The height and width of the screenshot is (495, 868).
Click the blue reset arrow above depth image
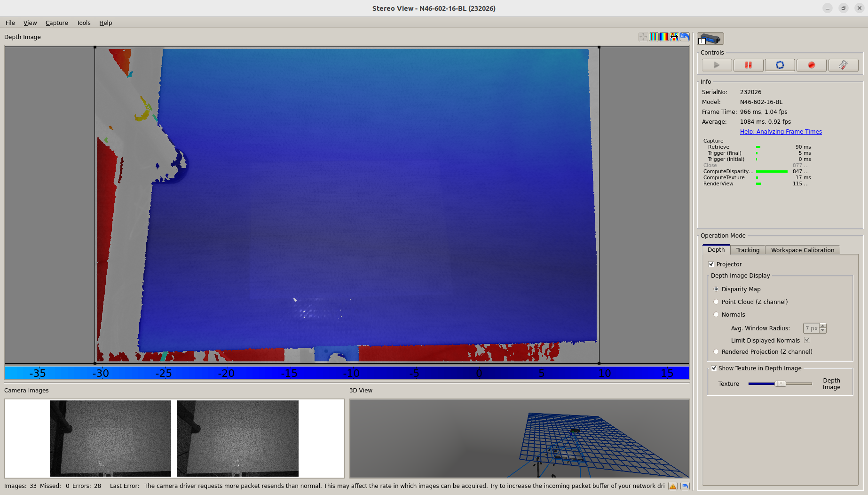(685, 37)
